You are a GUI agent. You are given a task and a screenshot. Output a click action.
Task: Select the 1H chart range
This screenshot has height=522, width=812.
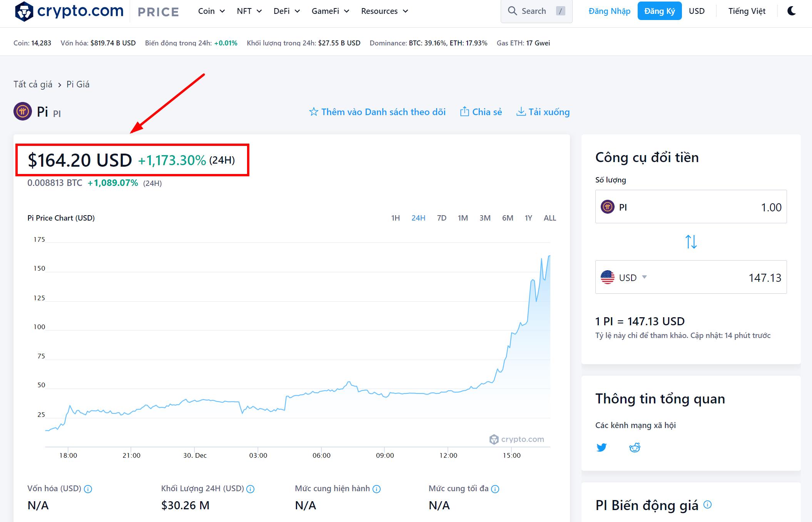[x=396, y=218]
